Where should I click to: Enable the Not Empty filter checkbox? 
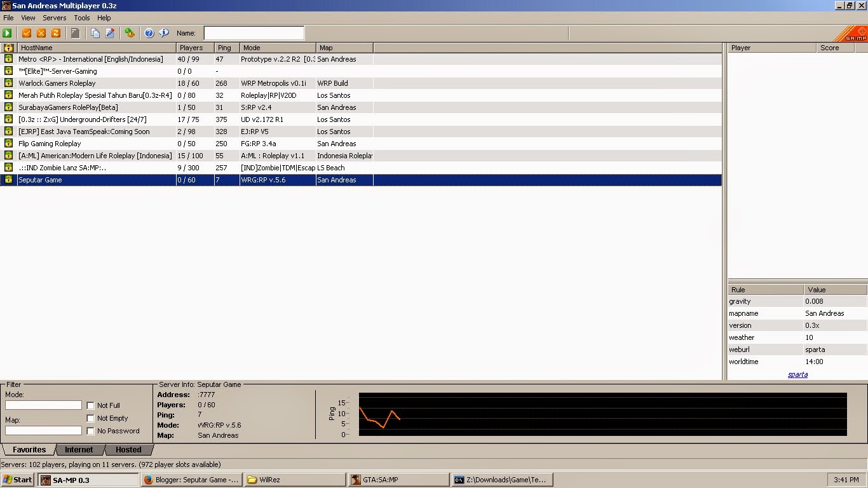[90, 418]
